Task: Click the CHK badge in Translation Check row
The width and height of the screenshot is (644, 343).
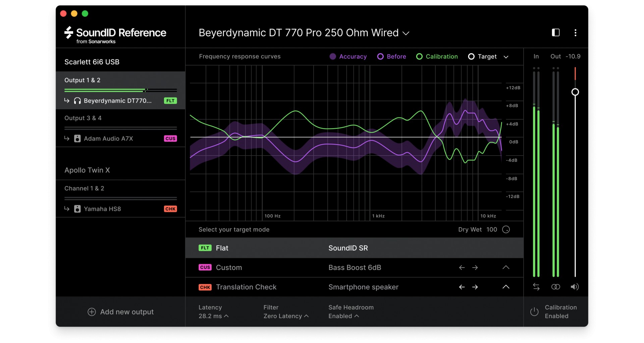Action: tap(205, 287)
